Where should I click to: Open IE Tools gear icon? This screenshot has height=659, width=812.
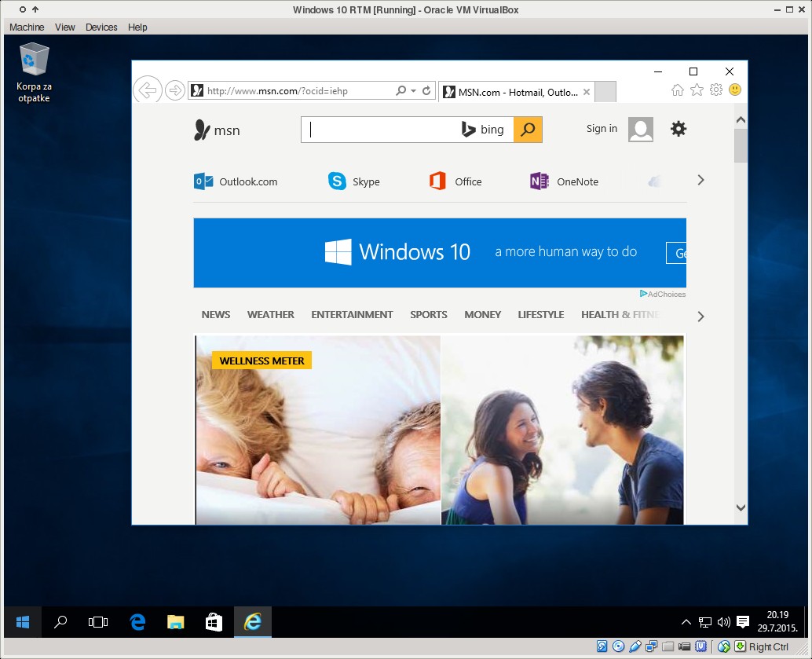[716, 90]
